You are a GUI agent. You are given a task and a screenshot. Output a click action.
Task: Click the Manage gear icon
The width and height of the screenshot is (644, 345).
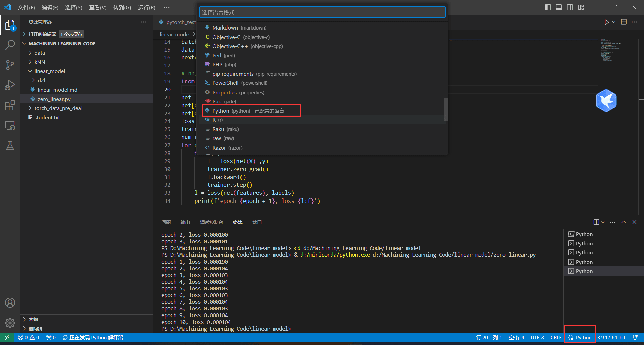click(10, 323)
